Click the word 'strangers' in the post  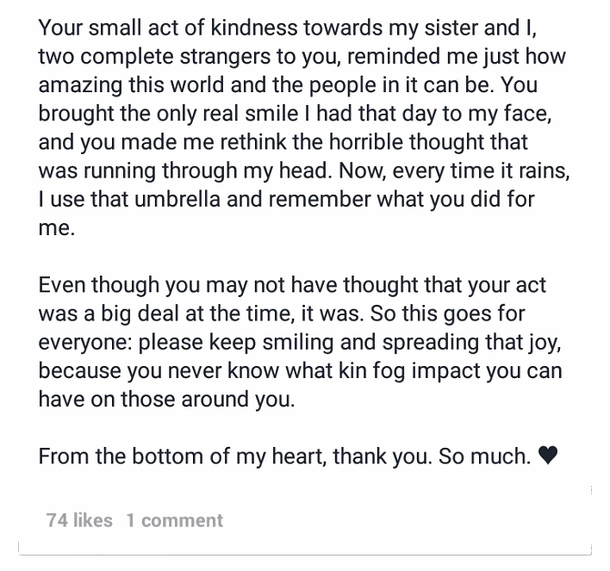tap(225, 56)
